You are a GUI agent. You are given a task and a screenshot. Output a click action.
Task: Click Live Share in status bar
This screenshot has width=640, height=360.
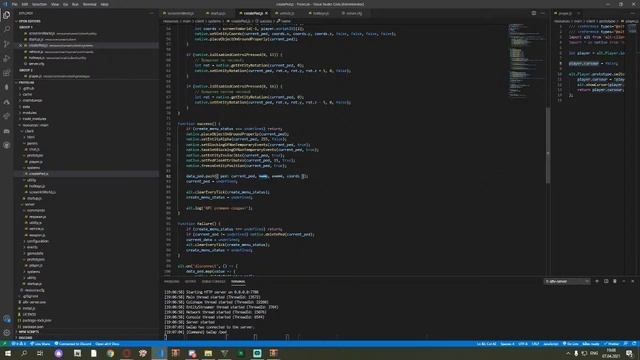click(40, 344)
